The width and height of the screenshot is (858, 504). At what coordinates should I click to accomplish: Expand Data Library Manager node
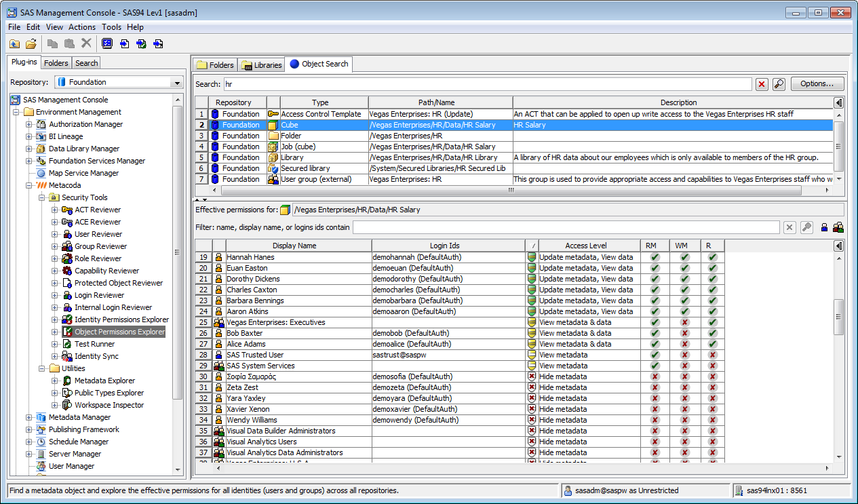[29, 149]
